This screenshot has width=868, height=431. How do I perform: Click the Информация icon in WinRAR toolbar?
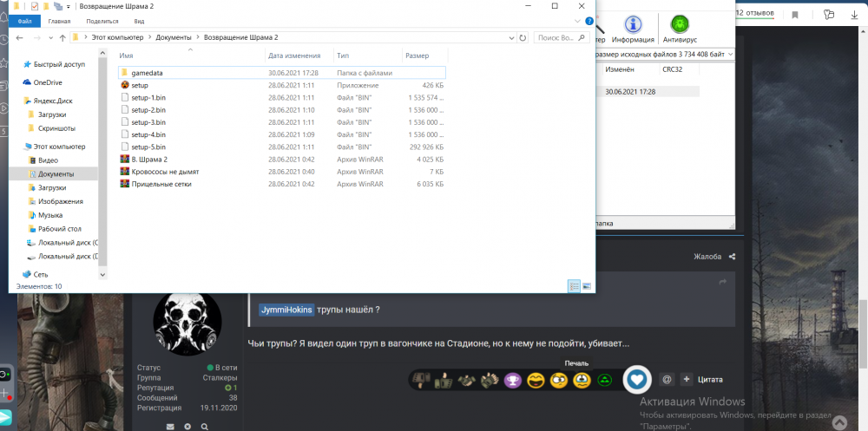[633, 29]
